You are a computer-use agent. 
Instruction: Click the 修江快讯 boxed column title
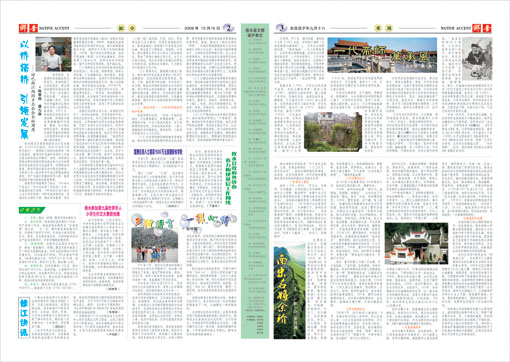[x=24, y=318]
